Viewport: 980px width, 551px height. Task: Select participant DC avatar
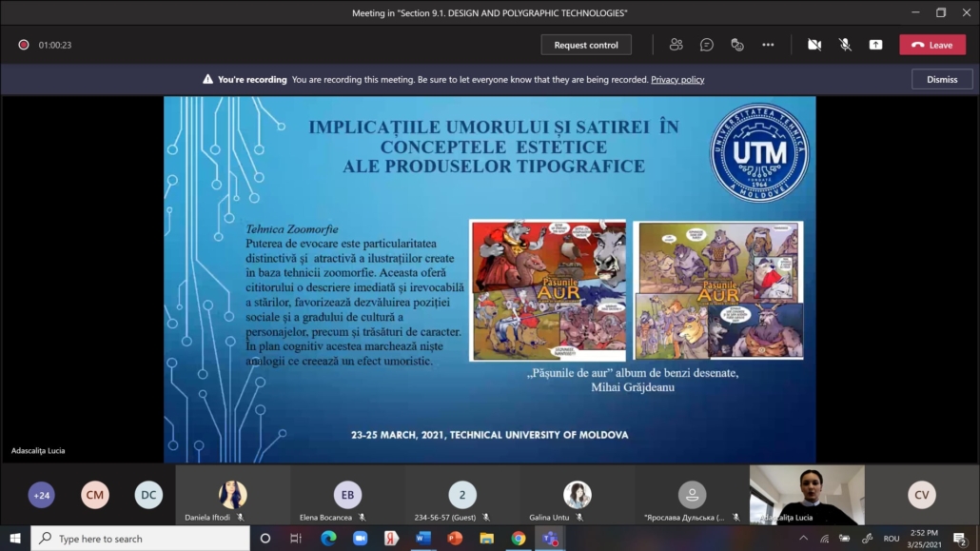coord(148,495)
